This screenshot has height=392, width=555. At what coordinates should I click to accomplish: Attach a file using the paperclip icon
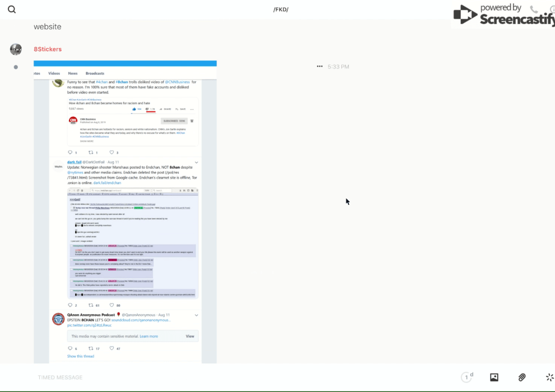tap(522, 377)
